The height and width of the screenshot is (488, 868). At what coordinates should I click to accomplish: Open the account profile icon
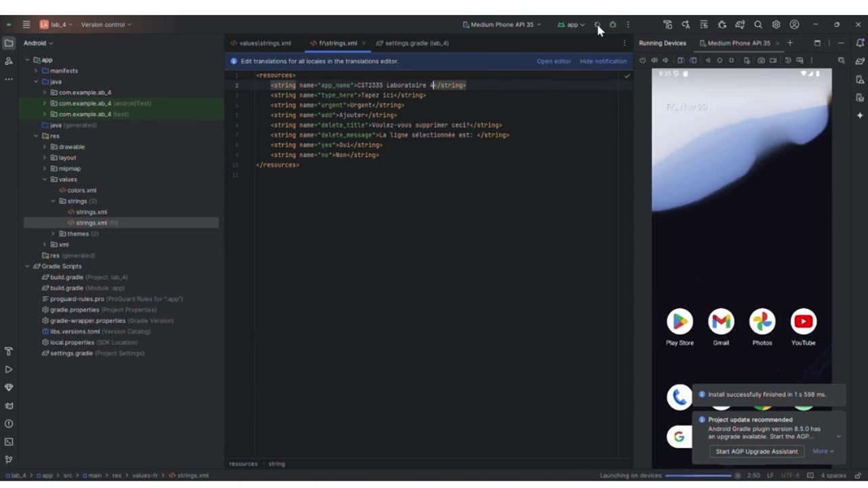794,24
